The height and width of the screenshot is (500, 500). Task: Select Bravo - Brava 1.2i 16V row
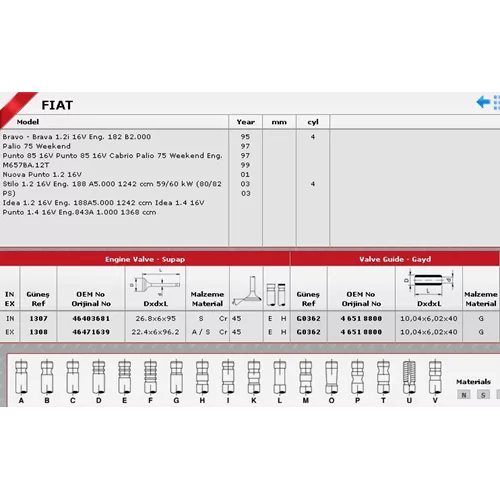coord(77,137)
